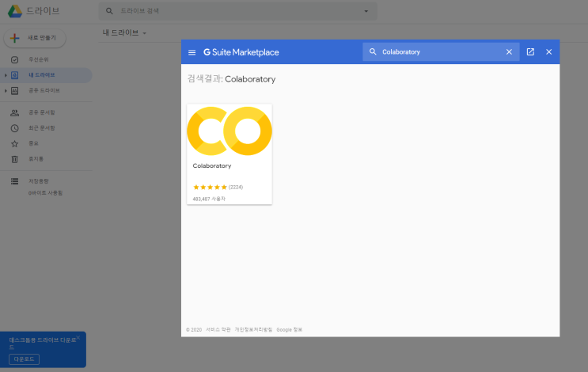Expand the 공유 드라이브 tree arrow
The width and height of the screenshot is (588, 372).
(x=6, y=91)
